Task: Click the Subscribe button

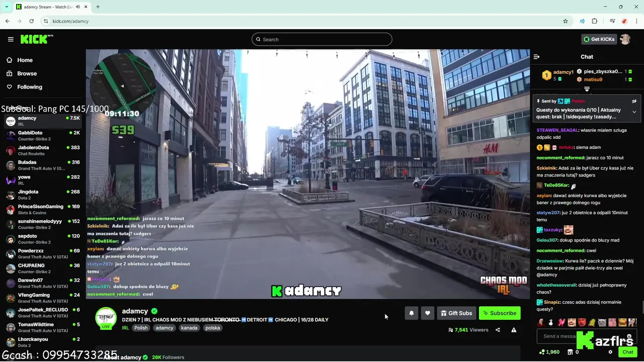Action: (x=500, y=313)
